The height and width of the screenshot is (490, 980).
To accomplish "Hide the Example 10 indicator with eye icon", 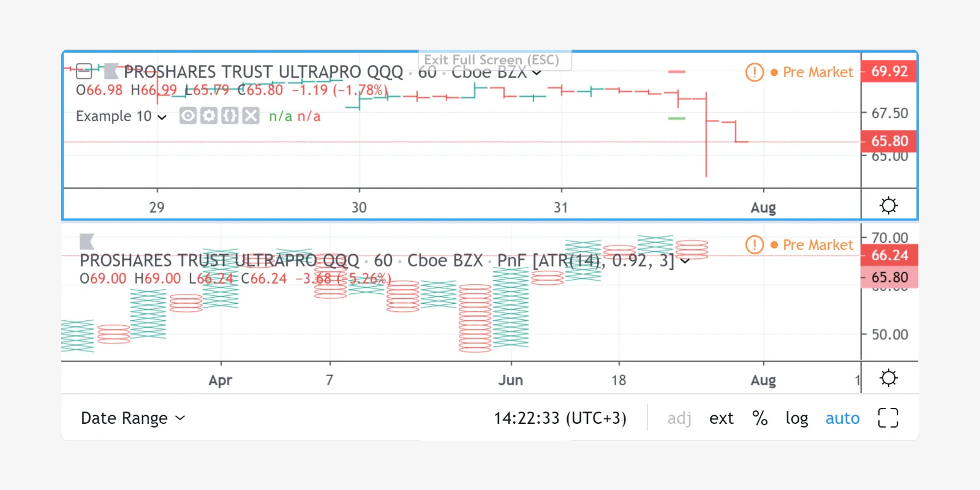I will (188, 116).
